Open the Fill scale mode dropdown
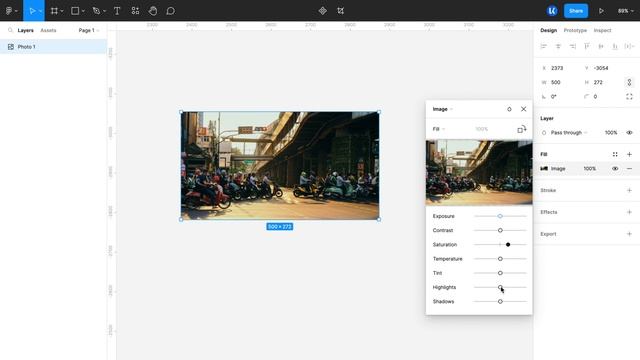This screenshot has height=360, width=640. pyautogui.click(x=439, y=129)
